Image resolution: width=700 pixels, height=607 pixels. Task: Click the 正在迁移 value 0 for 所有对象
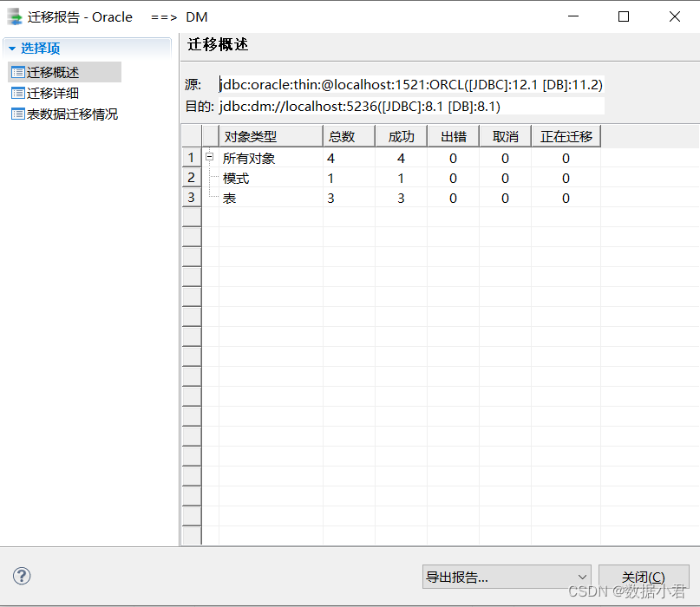tap(566, 158)
